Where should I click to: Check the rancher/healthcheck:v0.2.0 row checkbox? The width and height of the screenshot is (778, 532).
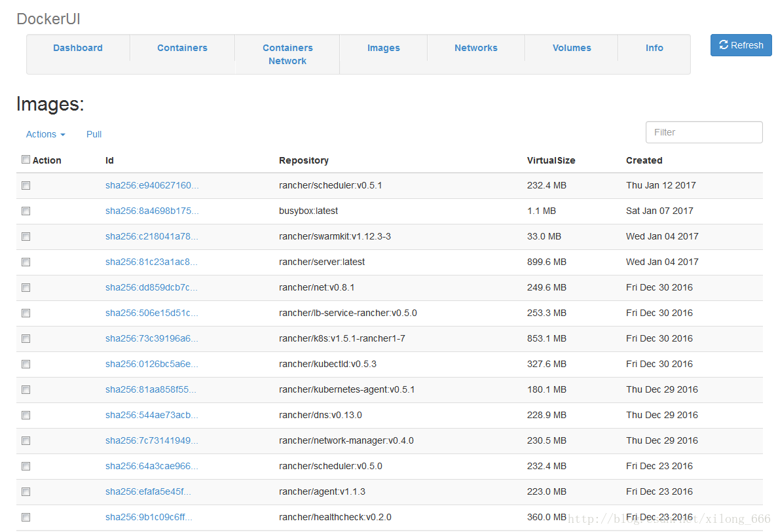(x=26, y=517)
